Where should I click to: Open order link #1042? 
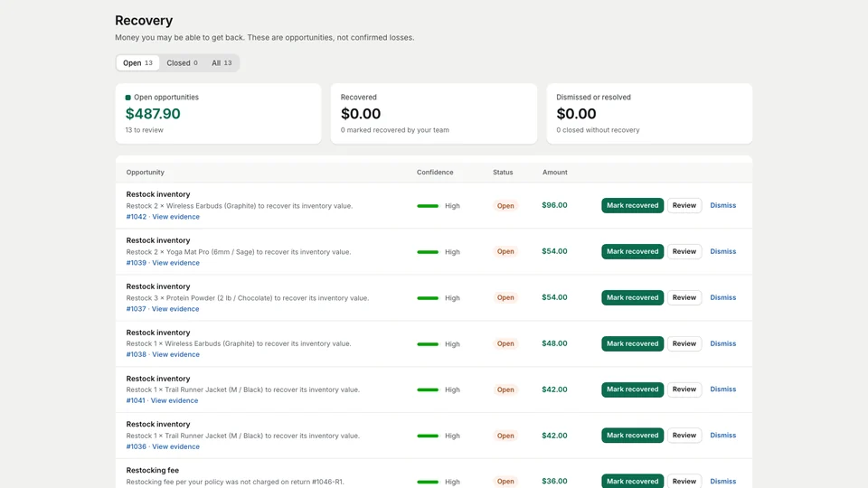[x=137, y=217]
